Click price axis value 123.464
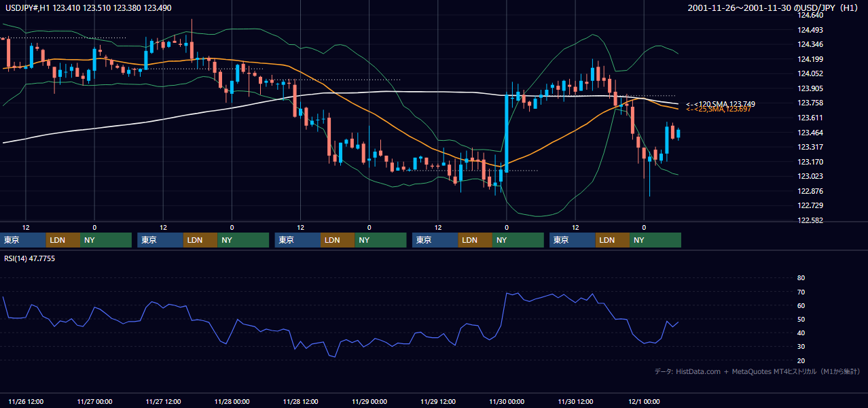The width and height of the screenshot is (868, 408). (810, 133)
